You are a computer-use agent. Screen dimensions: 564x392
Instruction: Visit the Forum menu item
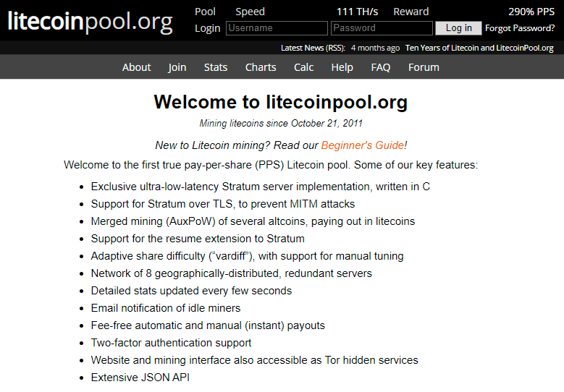pyautogui.click(x=424, y=67)
